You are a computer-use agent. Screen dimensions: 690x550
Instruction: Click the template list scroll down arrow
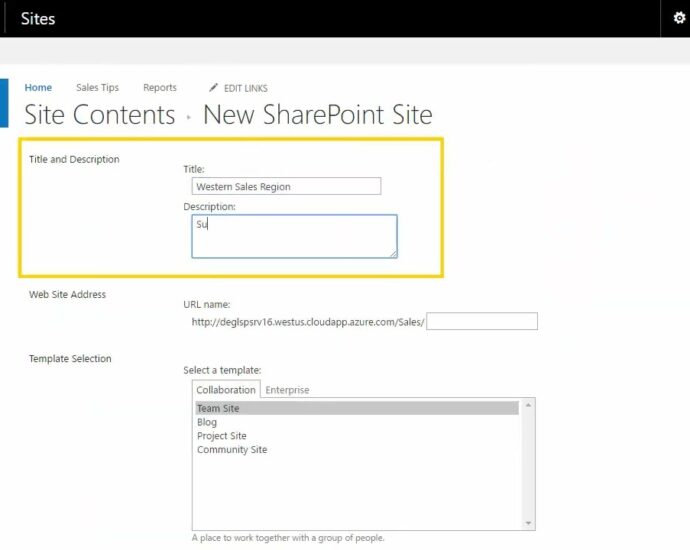[x=529, y=523]
